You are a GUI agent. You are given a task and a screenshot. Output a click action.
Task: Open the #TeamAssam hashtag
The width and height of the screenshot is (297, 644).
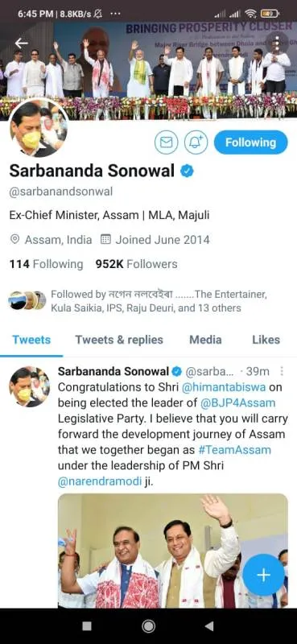[x=234, y=450]
